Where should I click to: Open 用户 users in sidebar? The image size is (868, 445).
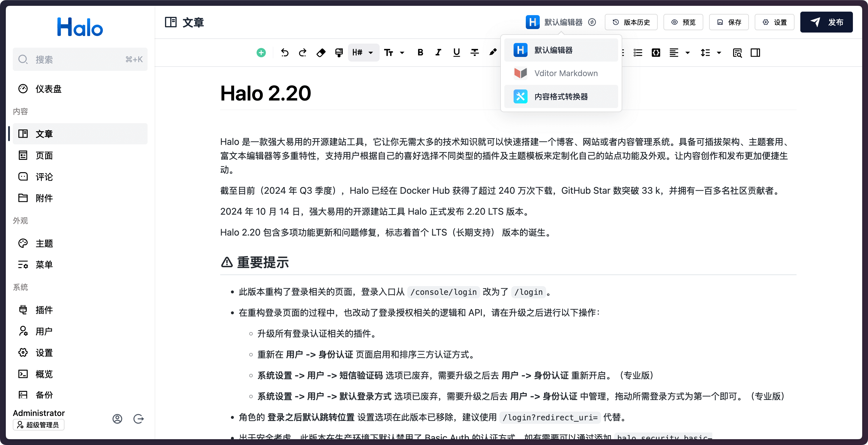(x=80, y=331)
